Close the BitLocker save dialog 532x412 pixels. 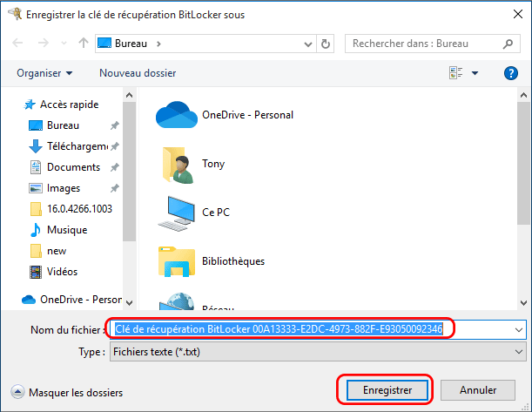[518, 14]
